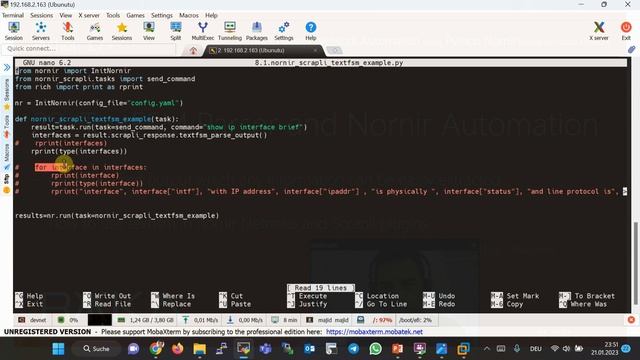Click the Split toolbar icon
The height and width of the screenshot is (360, 640).
click(176, 31)
